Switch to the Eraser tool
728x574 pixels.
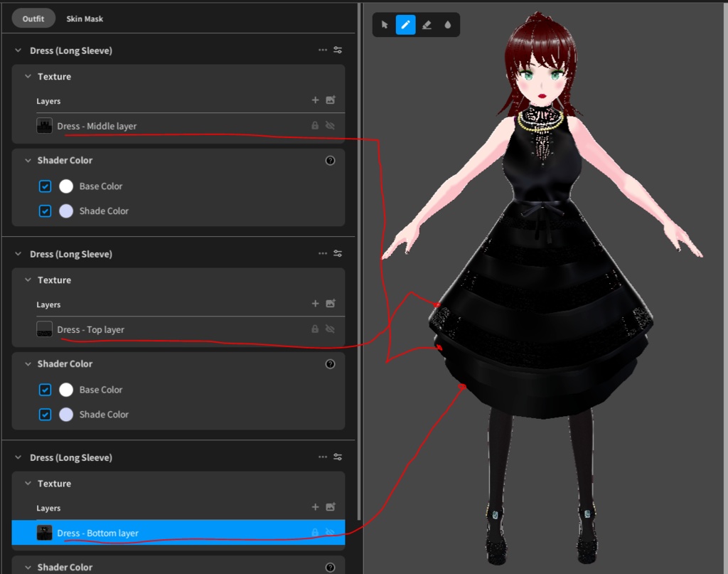[x=427, y=24]
